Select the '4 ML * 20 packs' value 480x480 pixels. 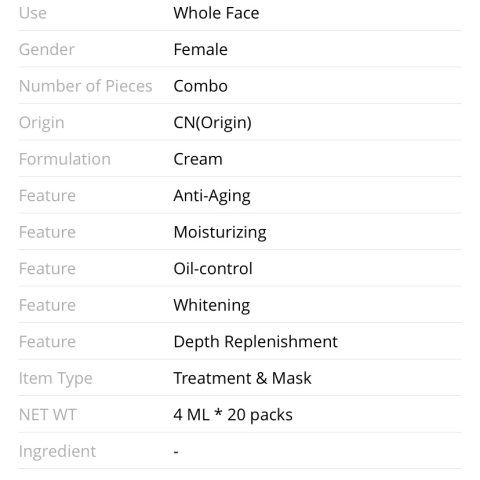[233, 415]
